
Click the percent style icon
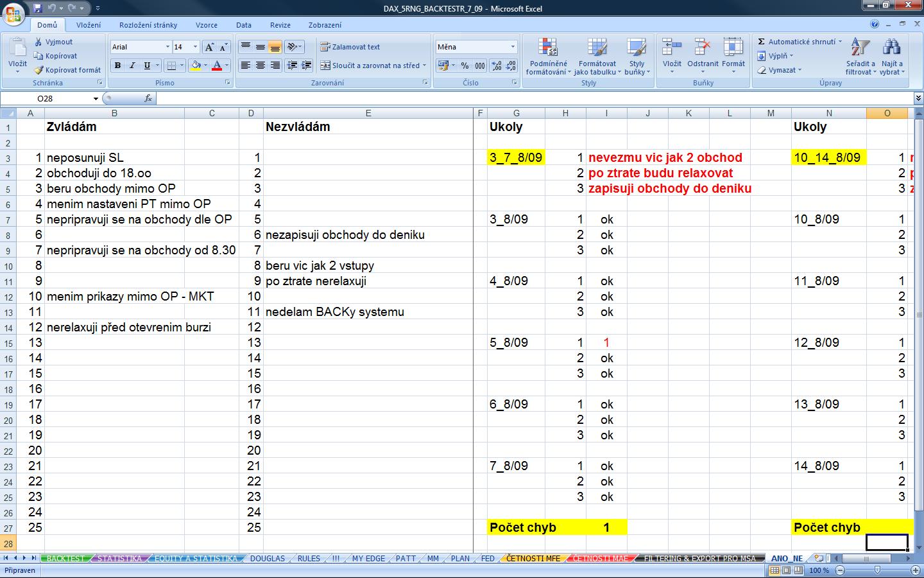(x=465, y=66)
